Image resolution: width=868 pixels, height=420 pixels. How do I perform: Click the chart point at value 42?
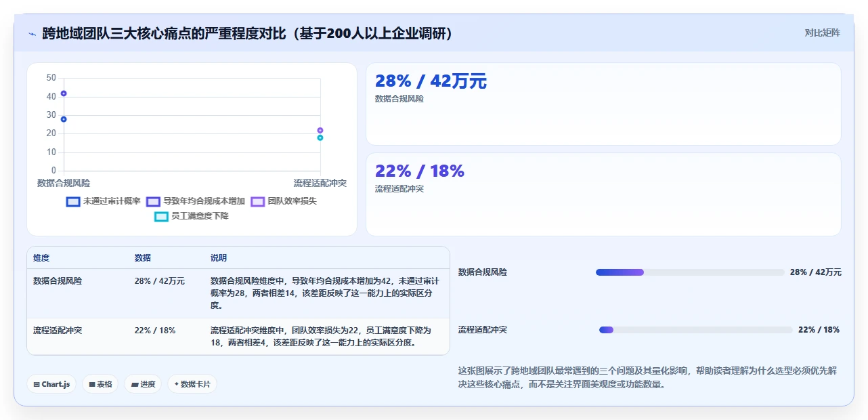click(x=64, y=93)
